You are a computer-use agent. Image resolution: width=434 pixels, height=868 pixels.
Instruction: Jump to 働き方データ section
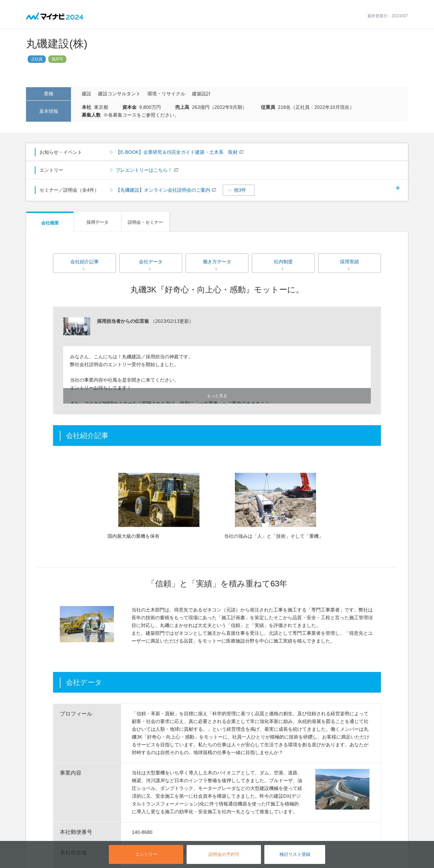(x=217, y=263)
